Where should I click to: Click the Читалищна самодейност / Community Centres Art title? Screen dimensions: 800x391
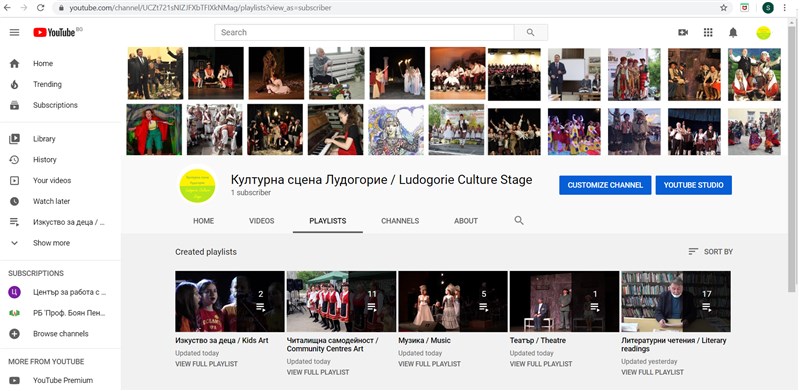(333, 345)
